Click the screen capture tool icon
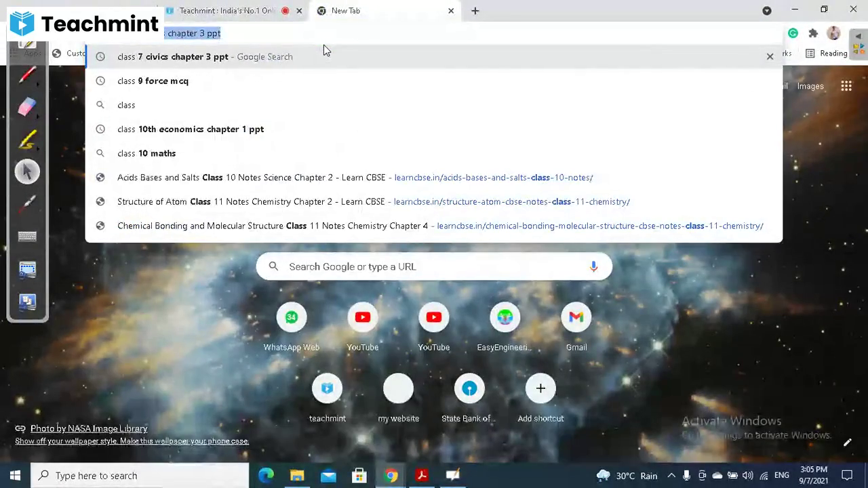868x488 pixels. (27, 269)
